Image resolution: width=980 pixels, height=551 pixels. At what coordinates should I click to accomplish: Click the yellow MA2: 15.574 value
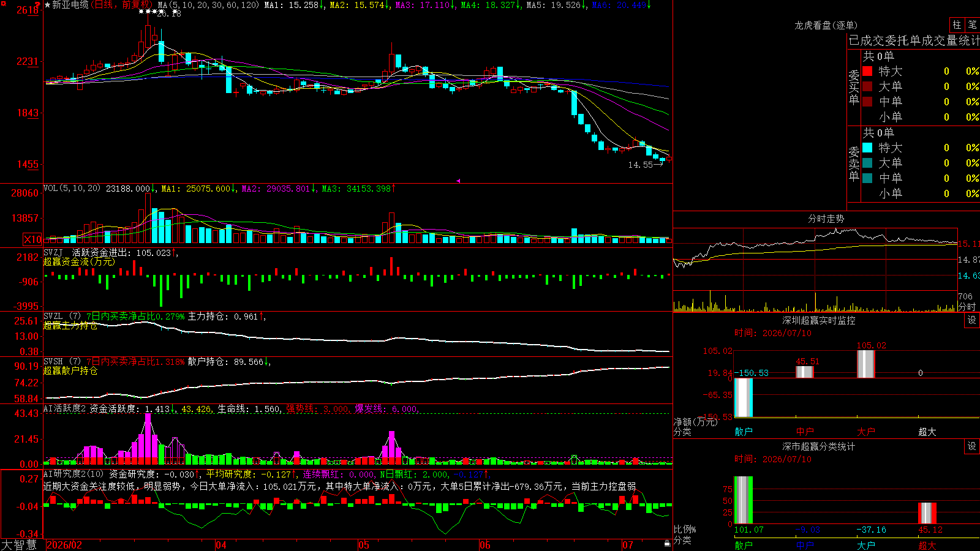tap(360, 5)
